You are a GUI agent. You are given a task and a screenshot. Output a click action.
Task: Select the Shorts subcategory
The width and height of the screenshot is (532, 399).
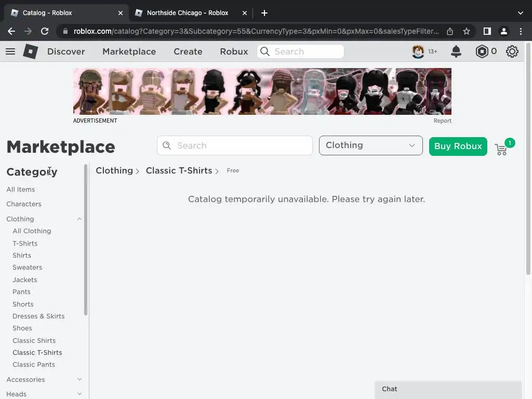(x=23, y=304)
